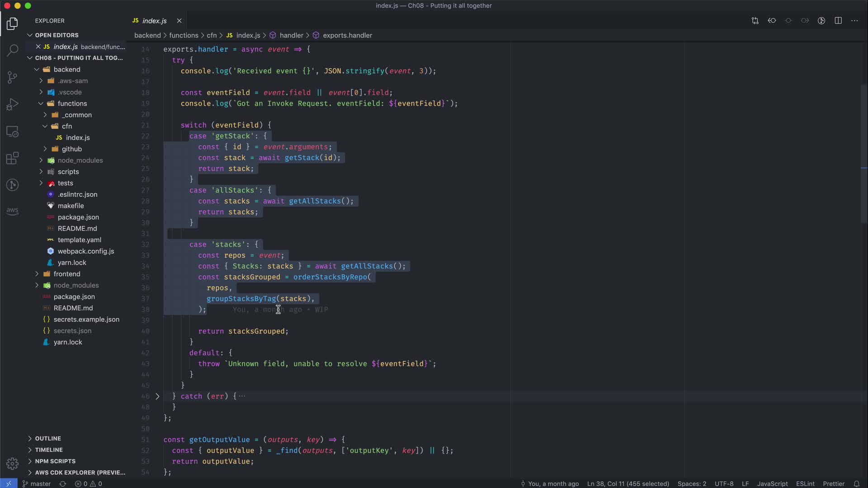Toggle Prettier formatter in status bar
Screen dimensions: 868x488
click(x=833, y=483)
